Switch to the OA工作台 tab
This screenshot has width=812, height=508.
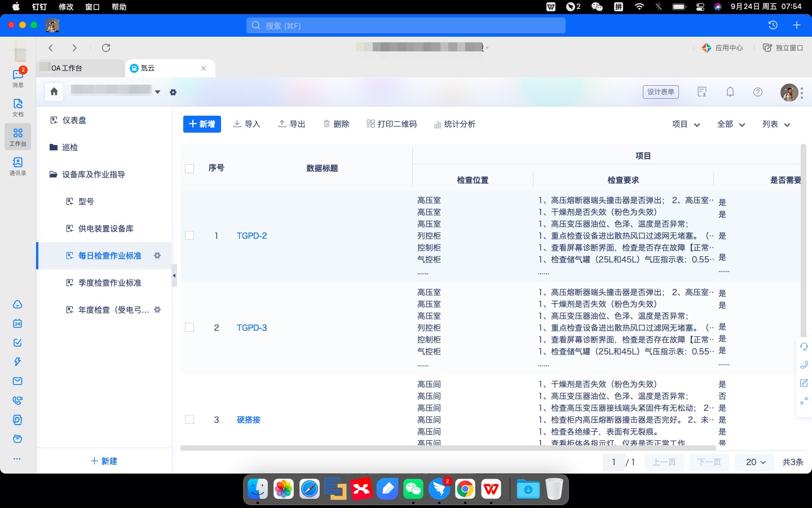pos(82,68)
